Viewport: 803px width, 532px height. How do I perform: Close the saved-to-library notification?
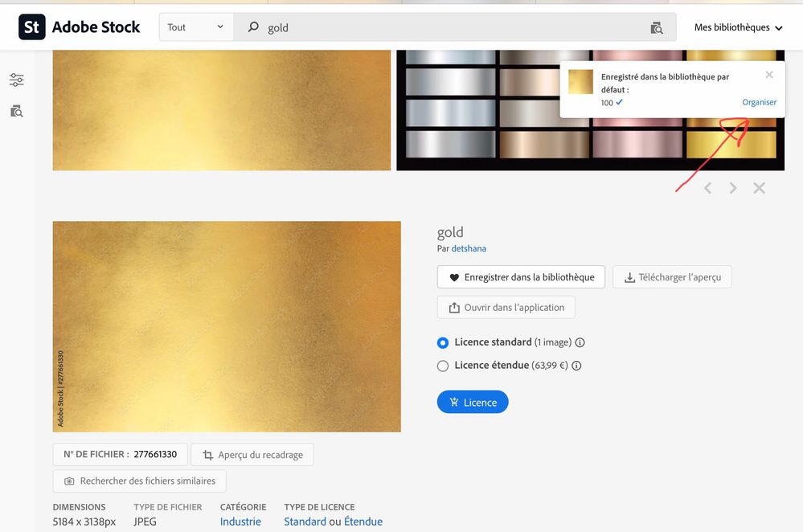769,75
